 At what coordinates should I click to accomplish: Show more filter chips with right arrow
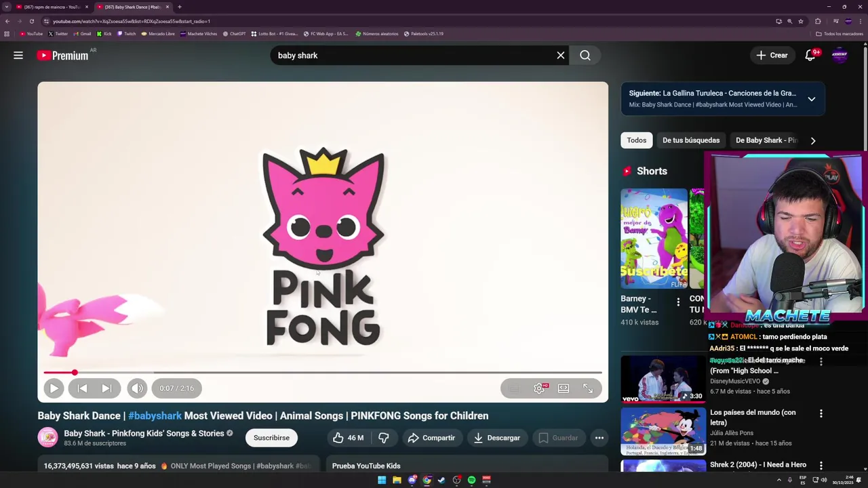click(x=813, y=140)
